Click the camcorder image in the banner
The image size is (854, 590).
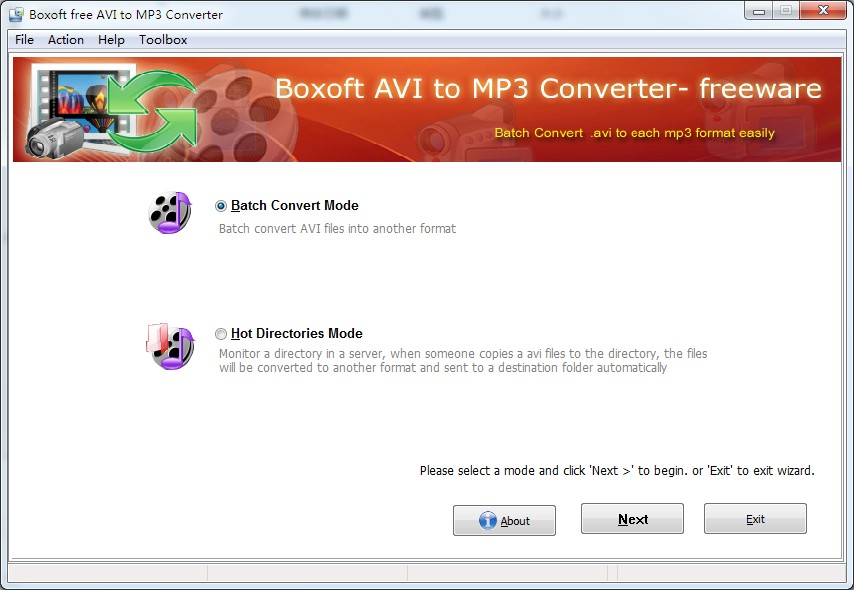[53, 137]
